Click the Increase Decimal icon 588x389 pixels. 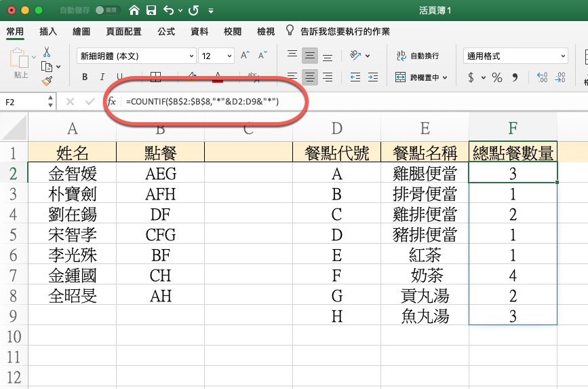point(542,77)
